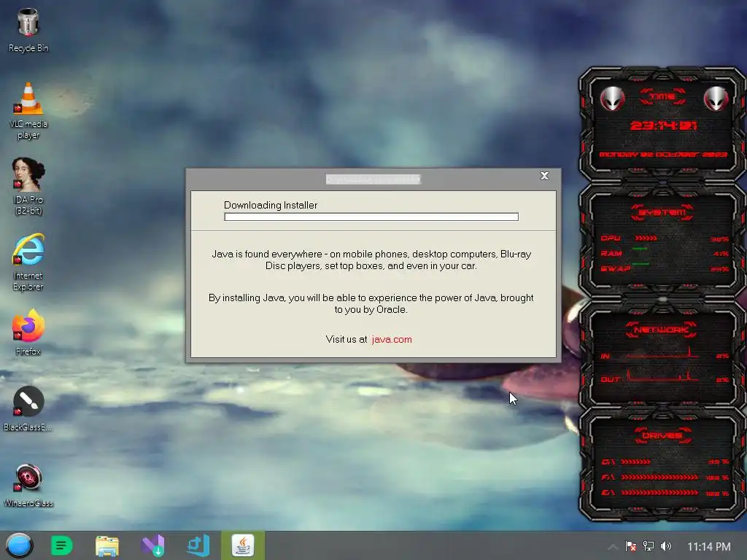Select the NETWORK widget header
Viewport: 747px width, 560px height.
point(661,330)
